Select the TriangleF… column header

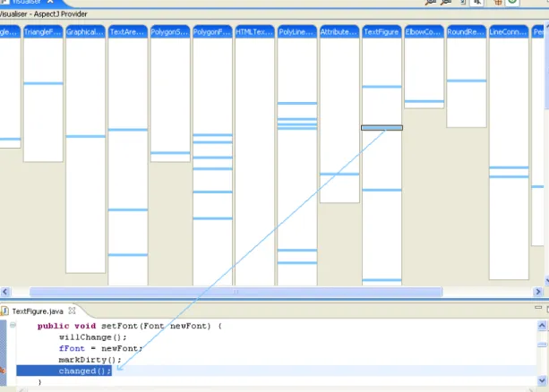coord(43,32)
